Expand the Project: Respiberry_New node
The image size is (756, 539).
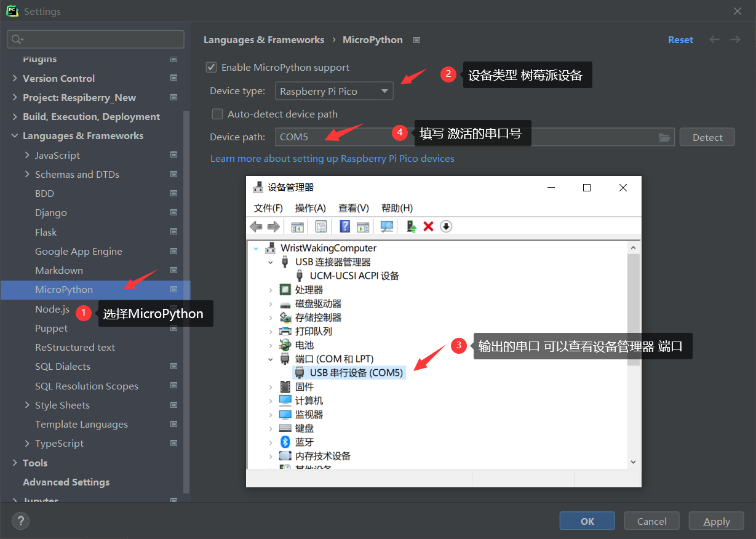[x=15, y=97]
